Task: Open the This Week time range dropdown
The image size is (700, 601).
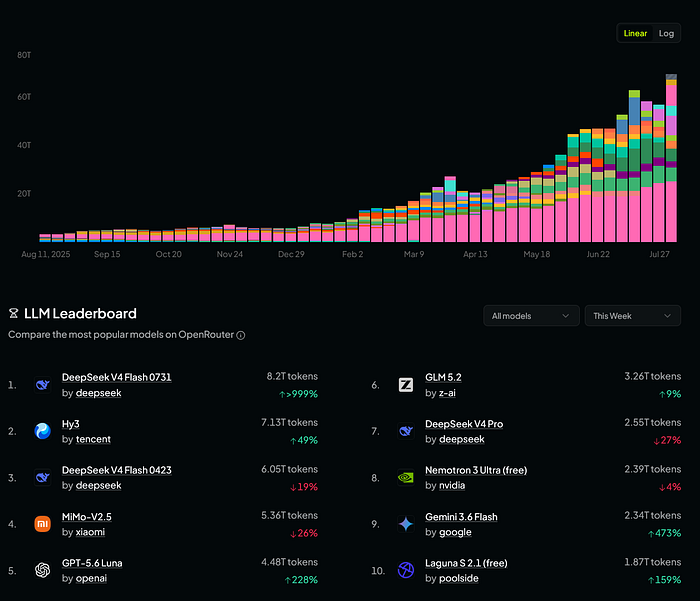Action: [632, 316]
